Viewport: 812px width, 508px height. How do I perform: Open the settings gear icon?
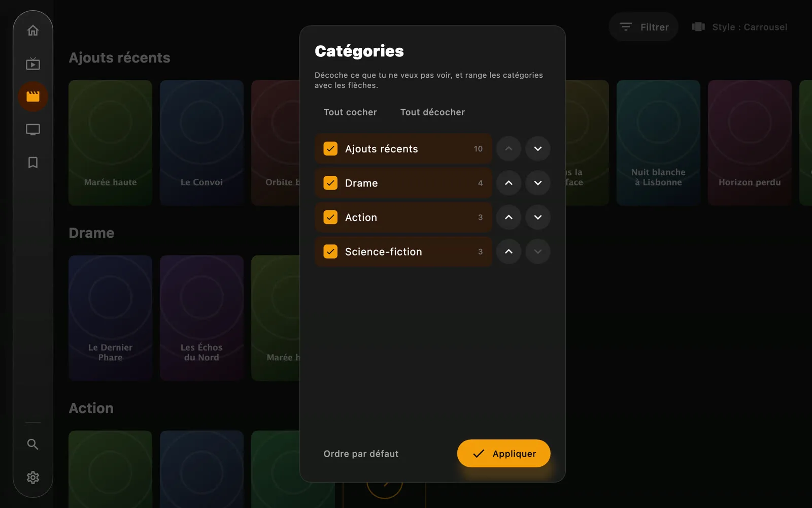click(x=33, y=478)
